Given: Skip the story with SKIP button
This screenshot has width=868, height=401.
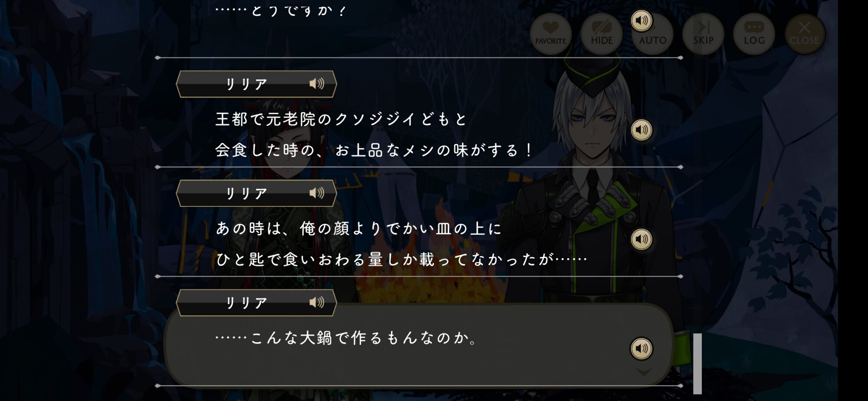Looking at the screenshot, I should pyautogui.click(x=703, y=34).
